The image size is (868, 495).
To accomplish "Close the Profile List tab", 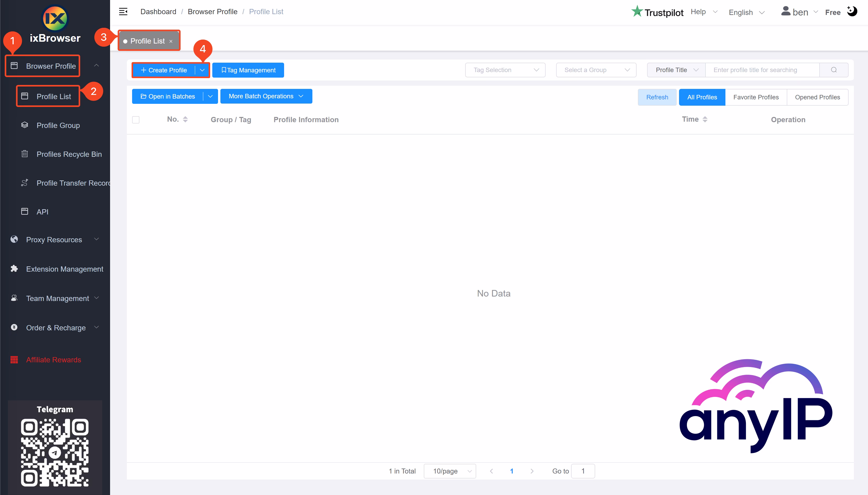I will (x=171, y=41).
